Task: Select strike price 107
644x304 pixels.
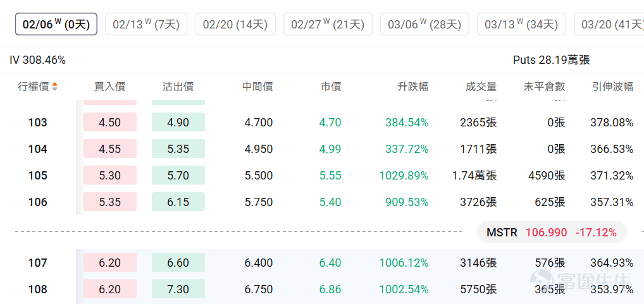Action: [x=38, y=262]
